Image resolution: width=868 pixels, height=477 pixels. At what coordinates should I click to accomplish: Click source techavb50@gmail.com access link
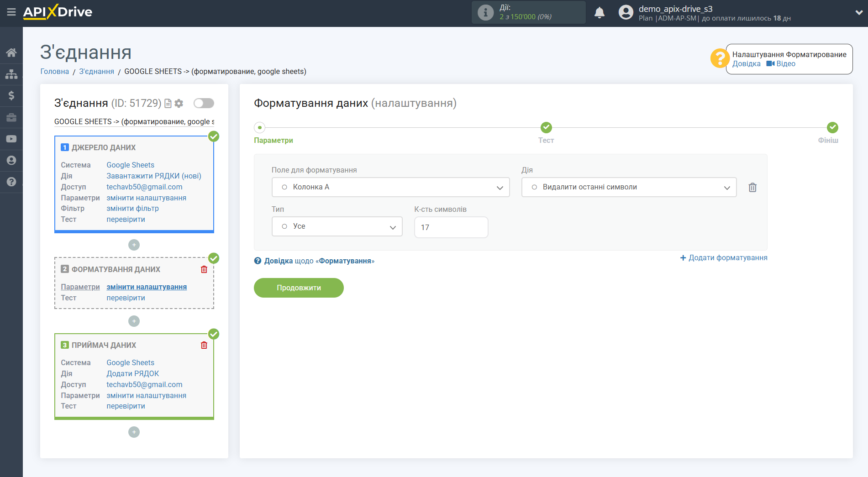point(144,187)
